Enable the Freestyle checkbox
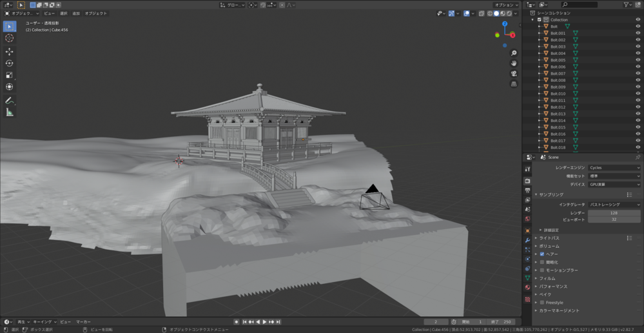The image size is (644, 333). (542, 303)
